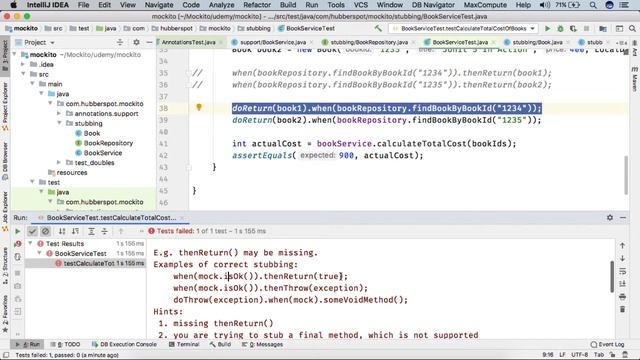Collapse all in Project panel toolbar
Image resolution: width=640 pixels, height=360 pixels.
tap(120, 42)
